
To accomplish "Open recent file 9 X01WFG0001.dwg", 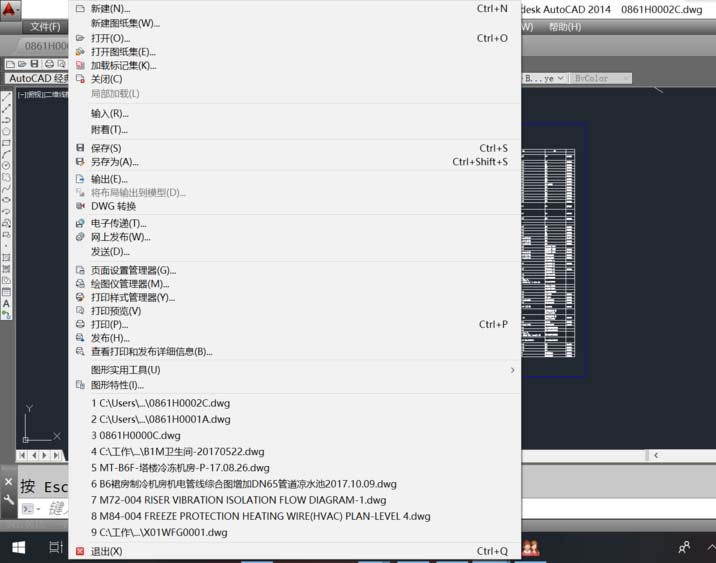I will (295, 532).
